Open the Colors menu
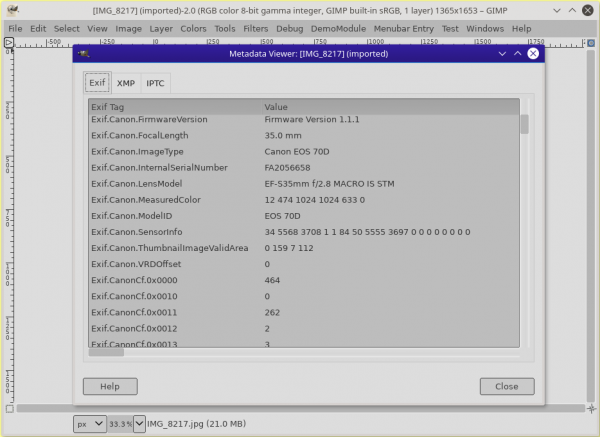This screenshot has width=600, height=437. click(x=193, y=29)
